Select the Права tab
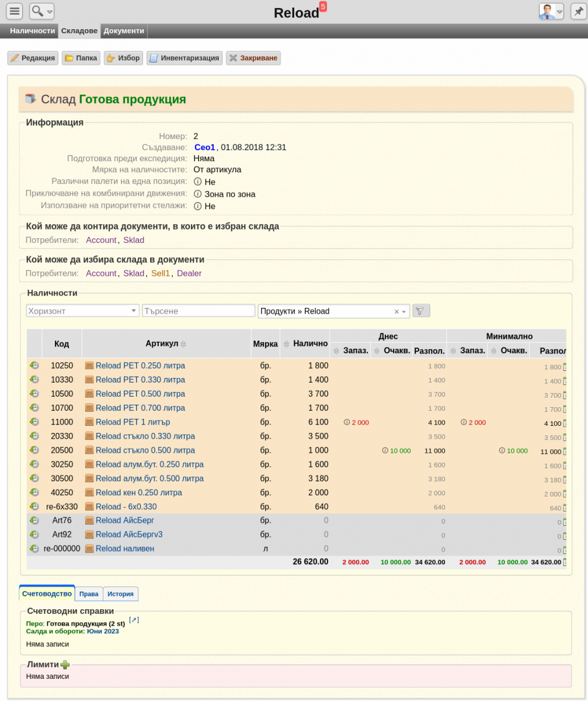588x701 pixels. (89, 594)
